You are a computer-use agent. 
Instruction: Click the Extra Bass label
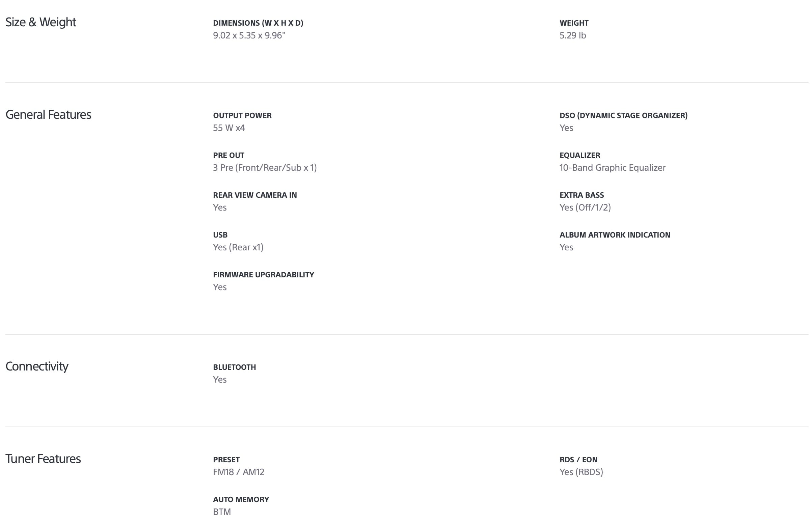[x=581, y=195]
